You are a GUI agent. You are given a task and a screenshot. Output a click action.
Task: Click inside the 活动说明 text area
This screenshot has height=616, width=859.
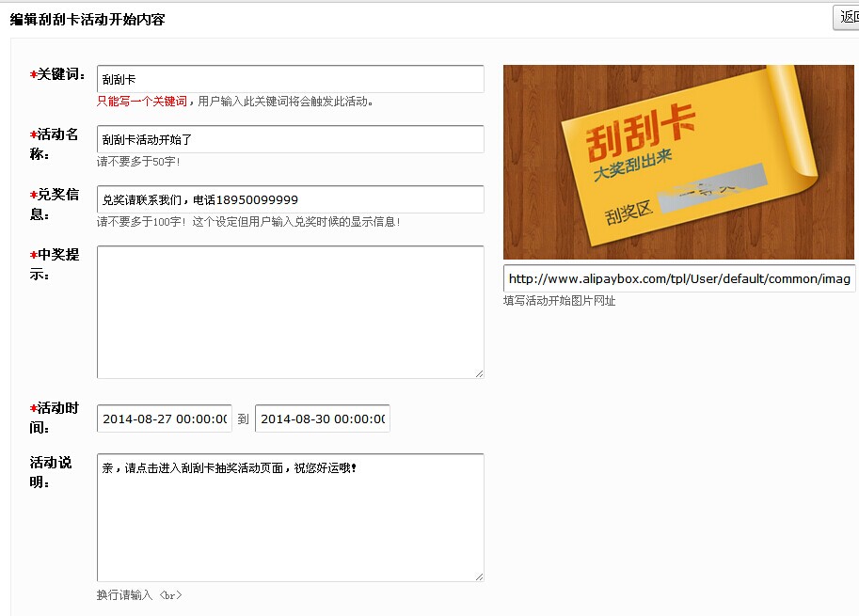pyautogui.click(x=290, y=517)
